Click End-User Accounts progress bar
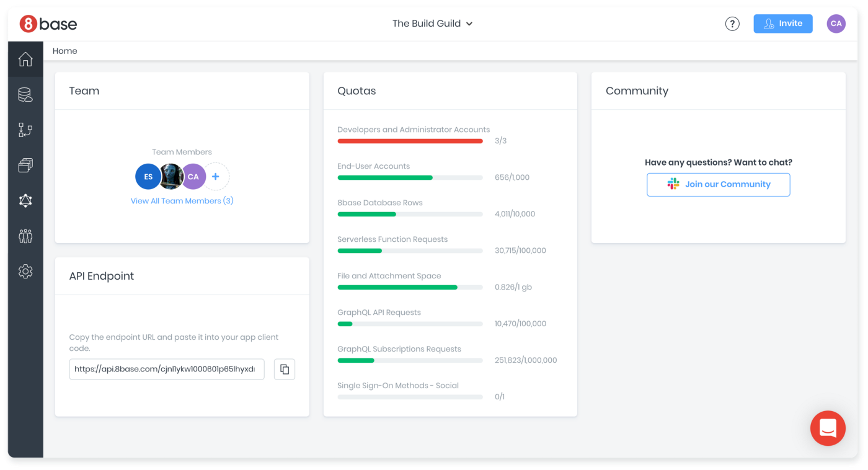Image resolution: width=868 pixels, height=470 pixels. (410, 178)
